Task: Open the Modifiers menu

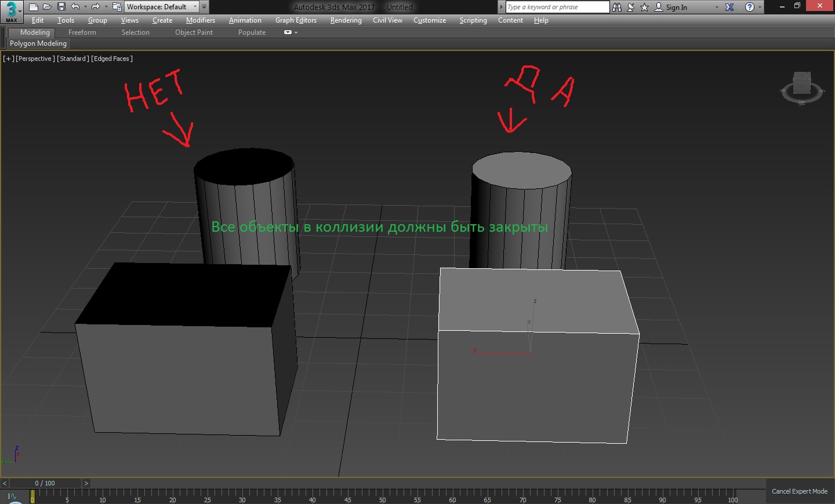Action: point(200,20)
